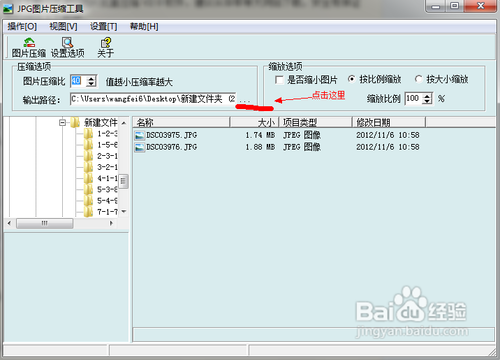The image size is (500, 360).
Task: Select file DSC03975.JPG
Action: pyautogui.click(x=171, y=135)
